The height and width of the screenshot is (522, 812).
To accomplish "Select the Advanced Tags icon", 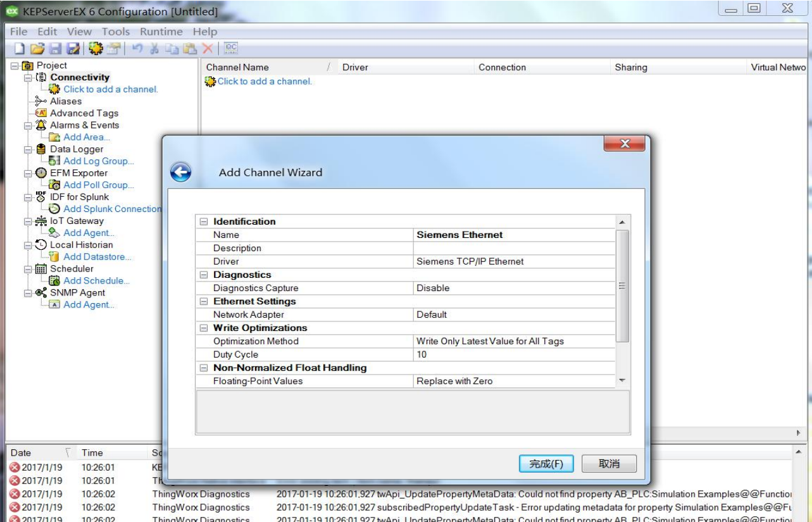I will click(x=41, y=113).
